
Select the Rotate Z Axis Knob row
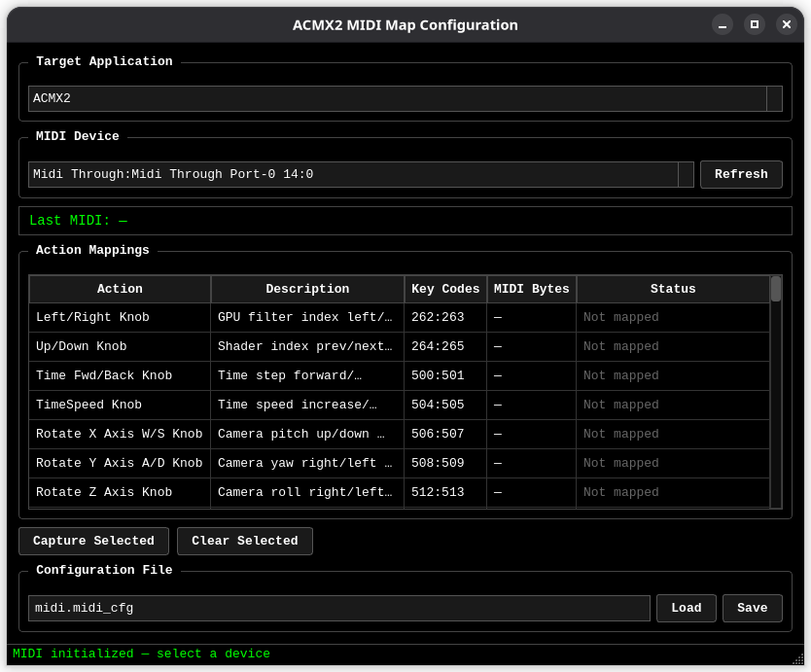(400, 492)
